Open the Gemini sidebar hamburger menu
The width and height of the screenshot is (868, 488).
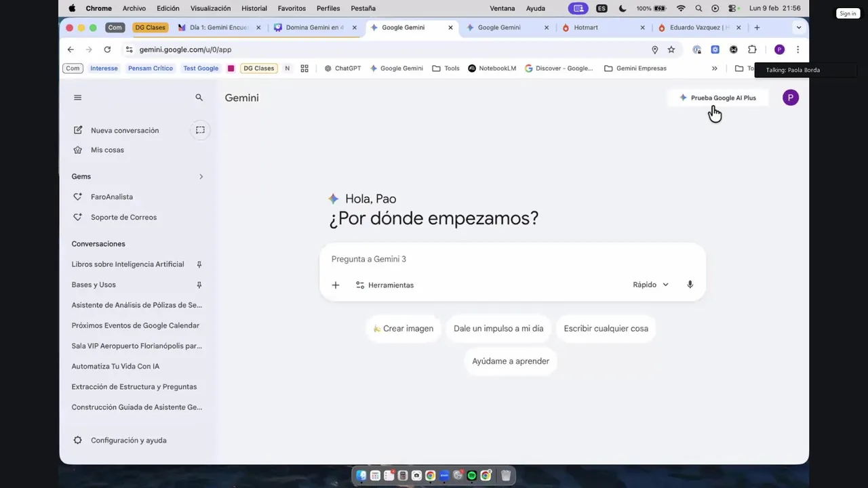click(77, 98)
